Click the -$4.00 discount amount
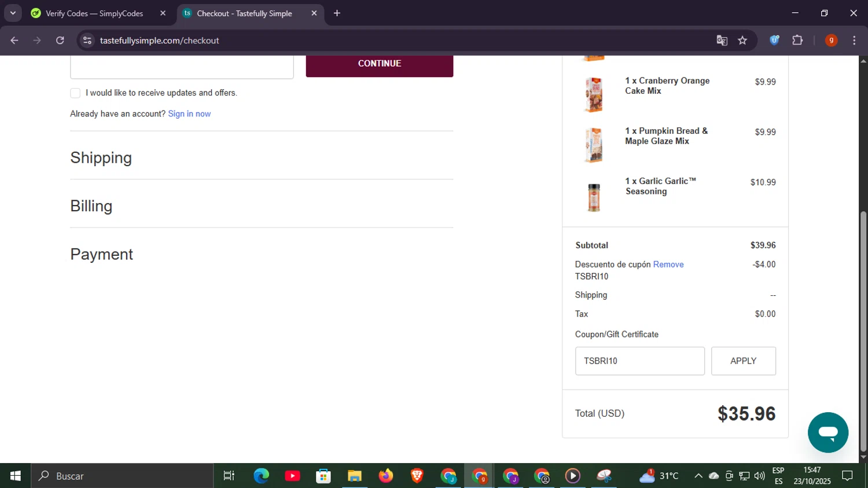Screen dimensions: 868x488 click(764, 265)
